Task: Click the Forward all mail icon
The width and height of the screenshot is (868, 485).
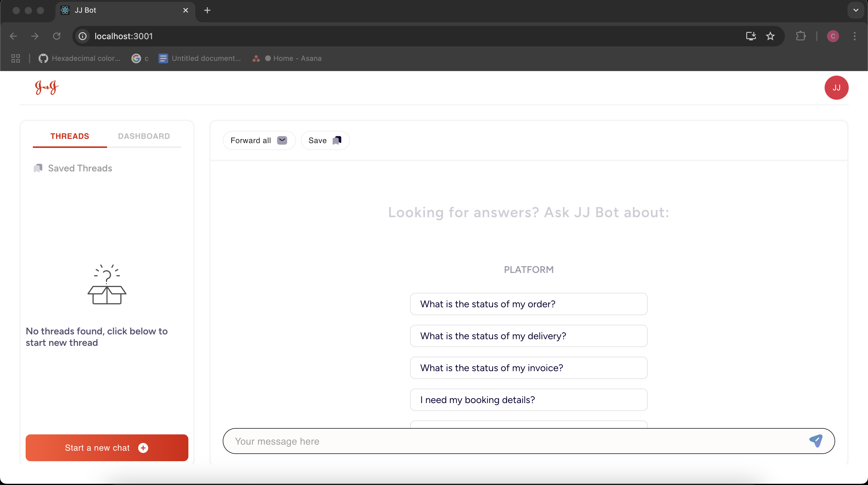Action: coord(282,140)
